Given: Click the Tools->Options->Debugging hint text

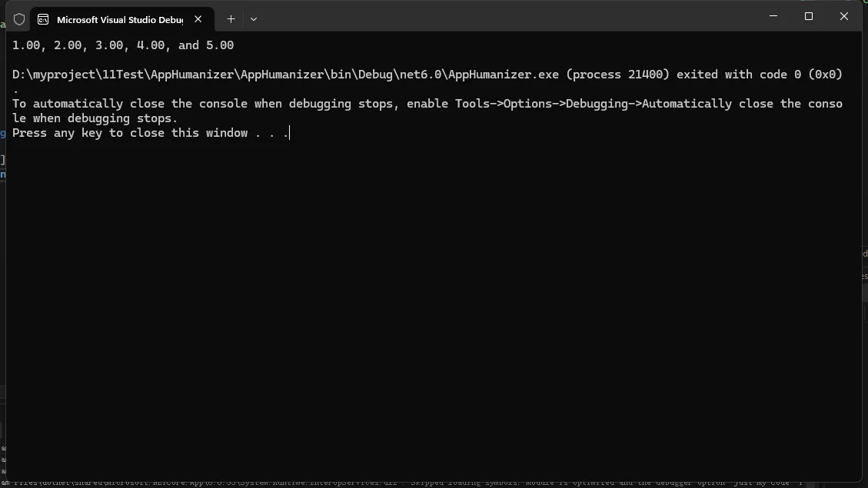Looking at the screenshot, I should pos(567,104).
